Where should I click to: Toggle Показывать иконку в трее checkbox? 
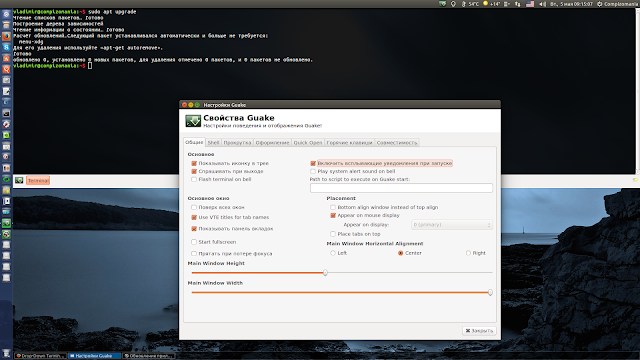click(x=194, y=163)
